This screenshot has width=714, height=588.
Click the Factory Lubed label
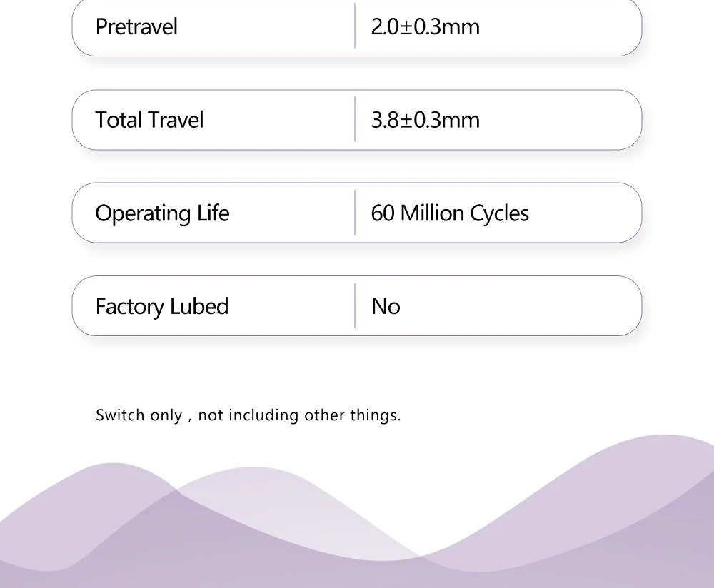click(162, 307)
